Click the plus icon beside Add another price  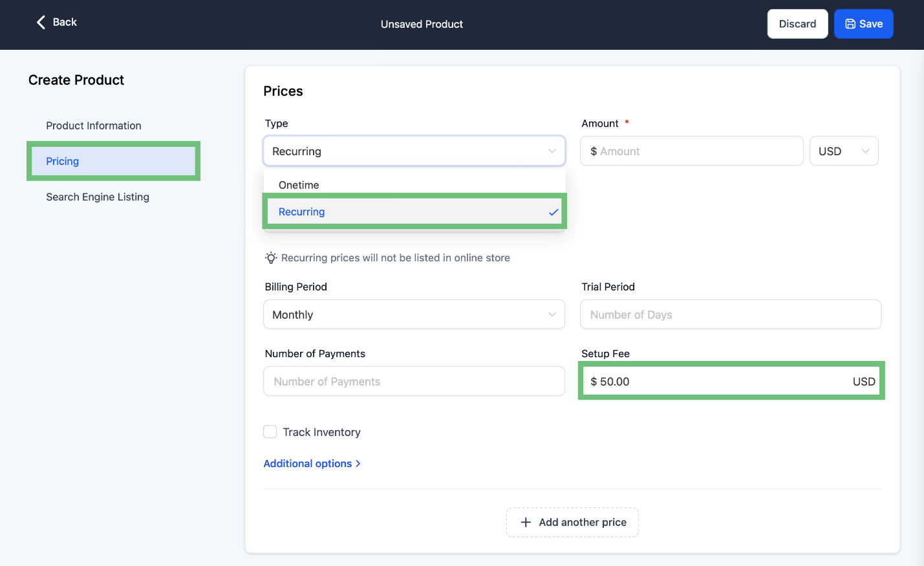(526, 522)
